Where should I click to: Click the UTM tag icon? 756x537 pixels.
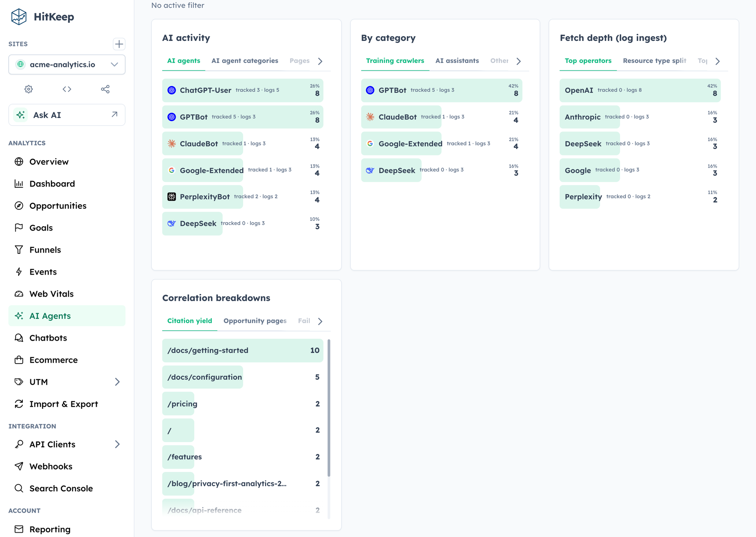click(x=19, y=382)
